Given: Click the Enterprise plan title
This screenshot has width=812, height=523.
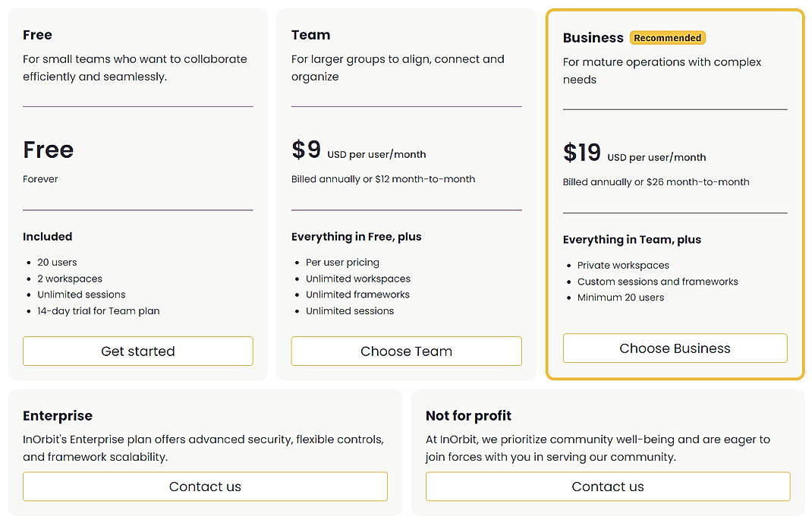Looking at the screenshot, I should [58, 416].
